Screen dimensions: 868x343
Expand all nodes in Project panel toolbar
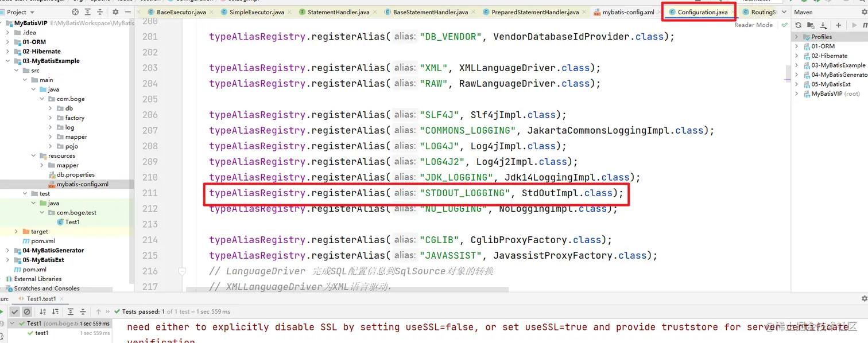click(x=89, y=11)
